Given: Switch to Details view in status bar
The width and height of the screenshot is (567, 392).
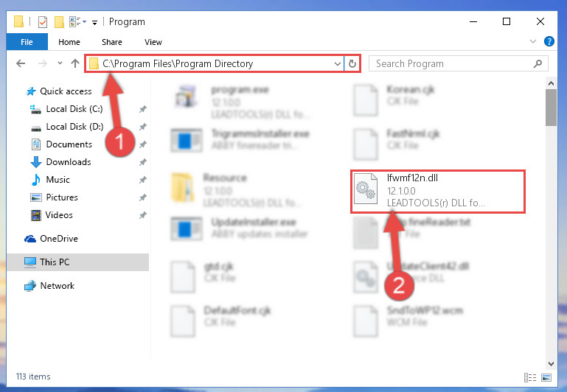Looking at the screenshot, I should pyautogui.click(x=530, y=377).
